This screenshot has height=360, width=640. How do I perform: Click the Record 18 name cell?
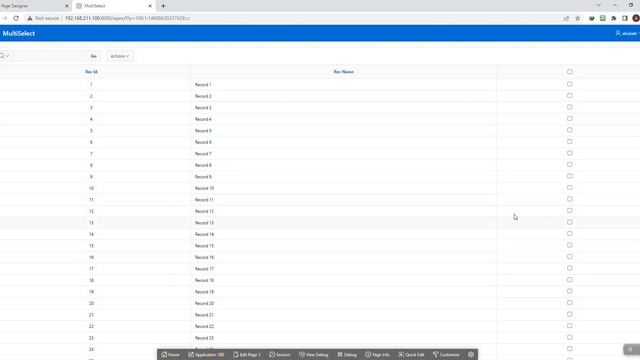[x=343, y=280]
